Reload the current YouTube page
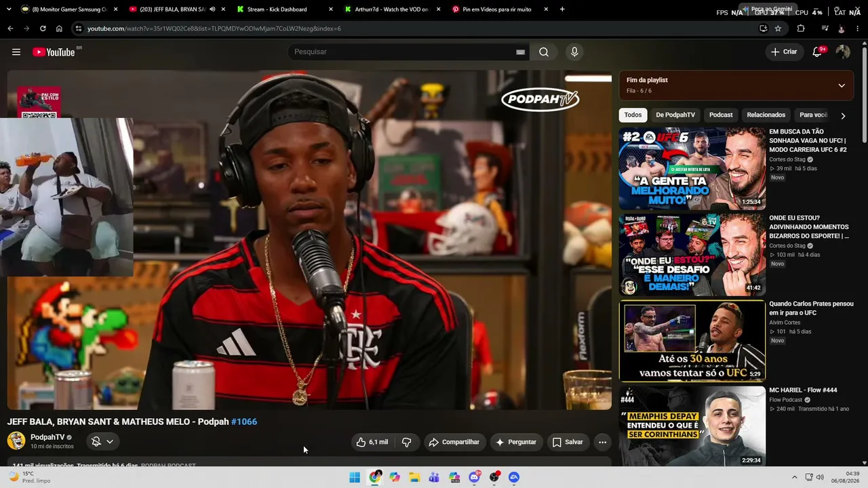Image resolution: width=868 pixels, height=488 pixels. (43, 28)
